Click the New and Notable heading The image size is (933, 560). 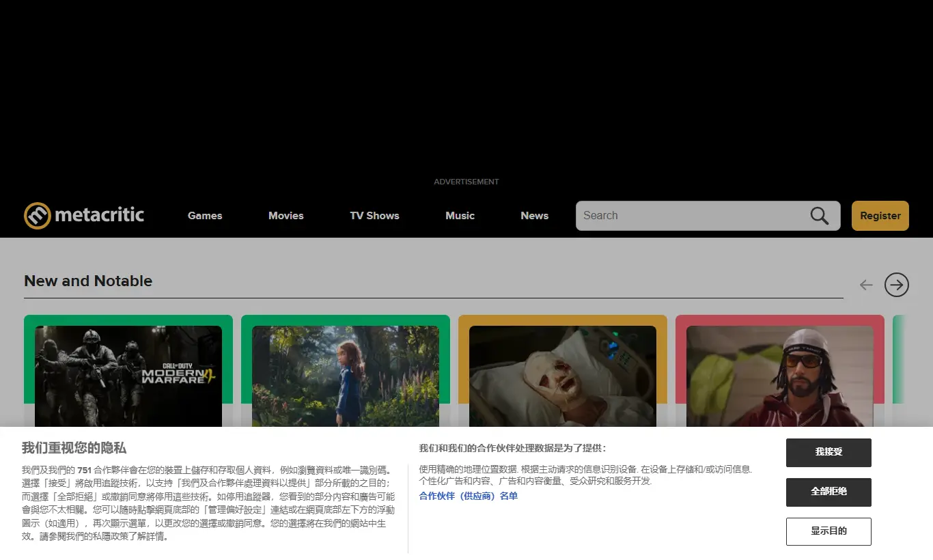pyautogui.click(x=88, y=281)
